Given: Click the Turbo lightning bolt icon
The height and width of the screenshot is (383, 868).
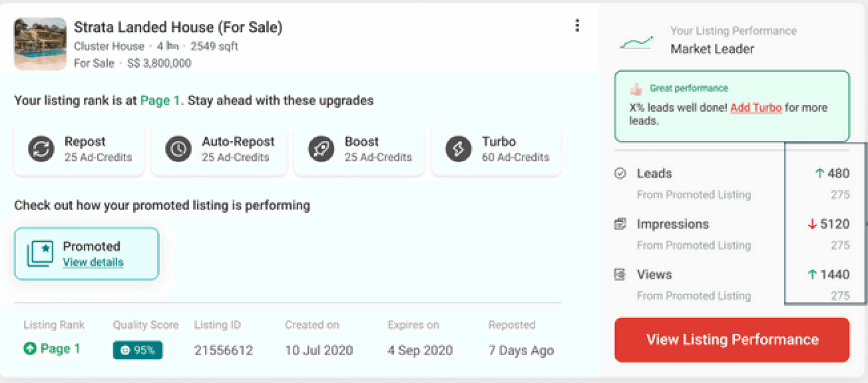Looking at the screenshot, I should click(459, 149).
